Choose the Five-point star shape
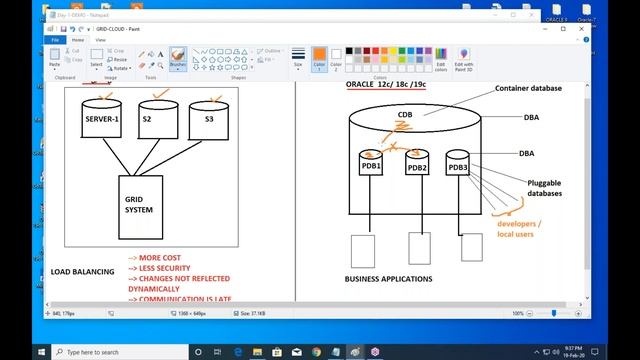Image resolution: width=640 pixels, height=360 pixels. 212,67
